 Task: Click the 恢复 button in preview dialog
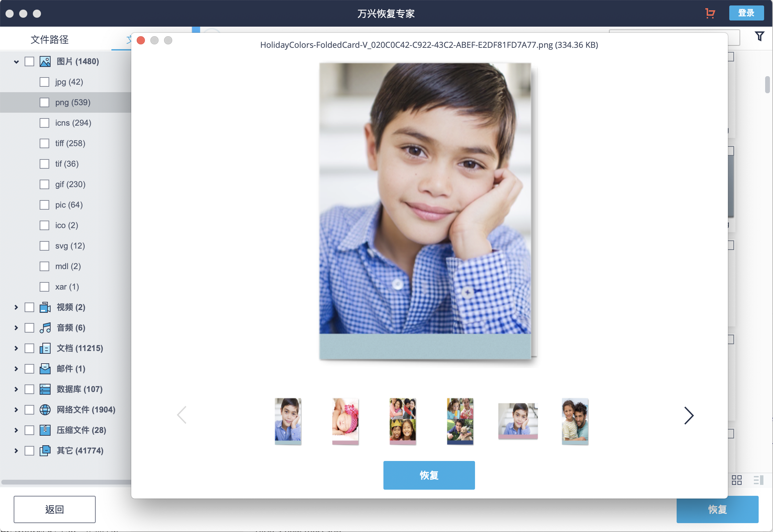click(429, 475)
